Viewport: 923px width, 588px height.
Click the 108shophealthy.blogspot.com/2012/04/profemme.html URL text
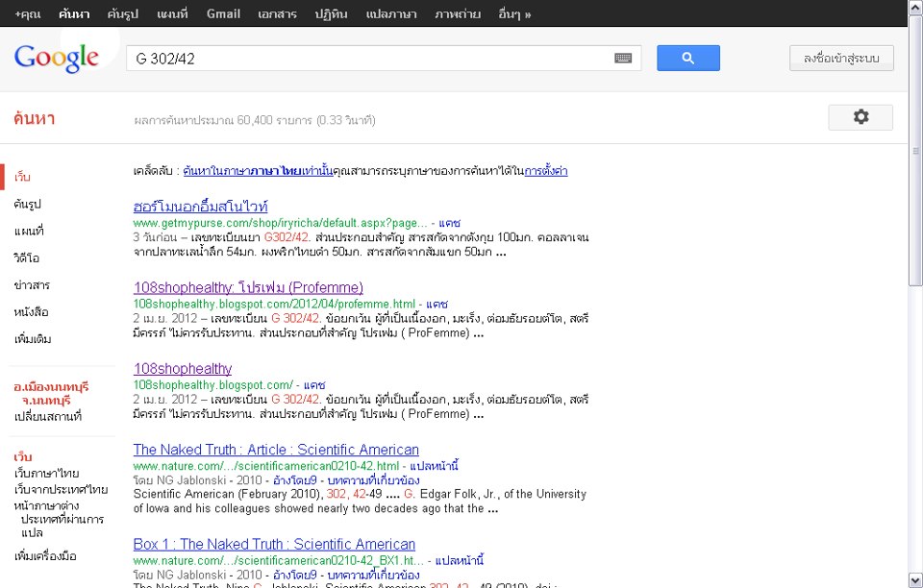(x=274, y=304)
